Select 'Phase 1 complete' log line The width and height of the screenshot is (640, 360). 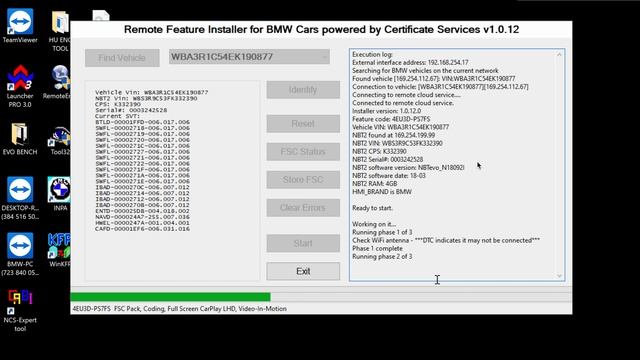tap(377, 249)
